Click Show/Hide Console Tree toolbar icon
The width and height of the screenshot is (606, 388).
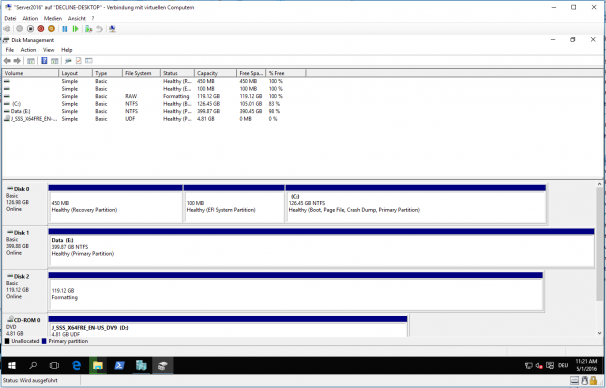point(31,61)
